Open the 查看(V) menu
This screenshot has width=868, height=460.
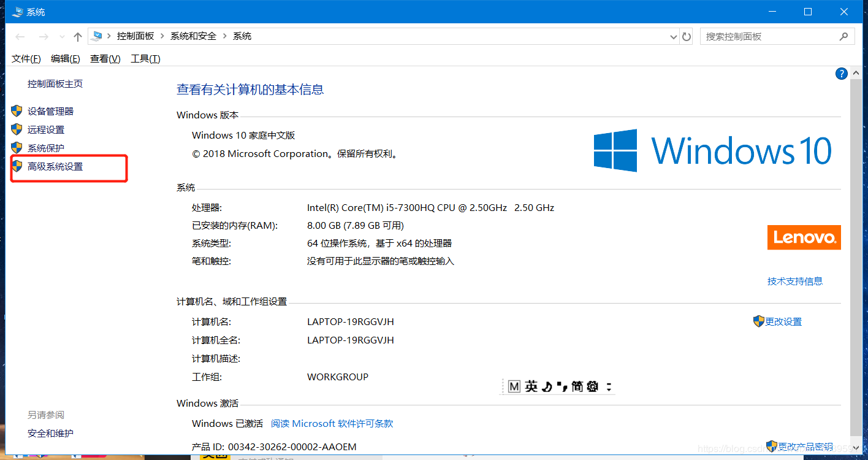click(105, 58)
